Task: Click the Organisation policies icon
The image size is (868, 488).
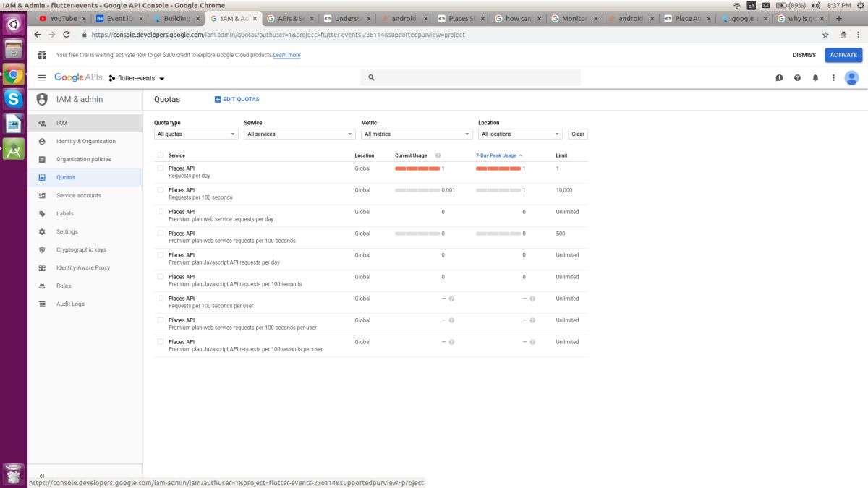Action: 41,160
